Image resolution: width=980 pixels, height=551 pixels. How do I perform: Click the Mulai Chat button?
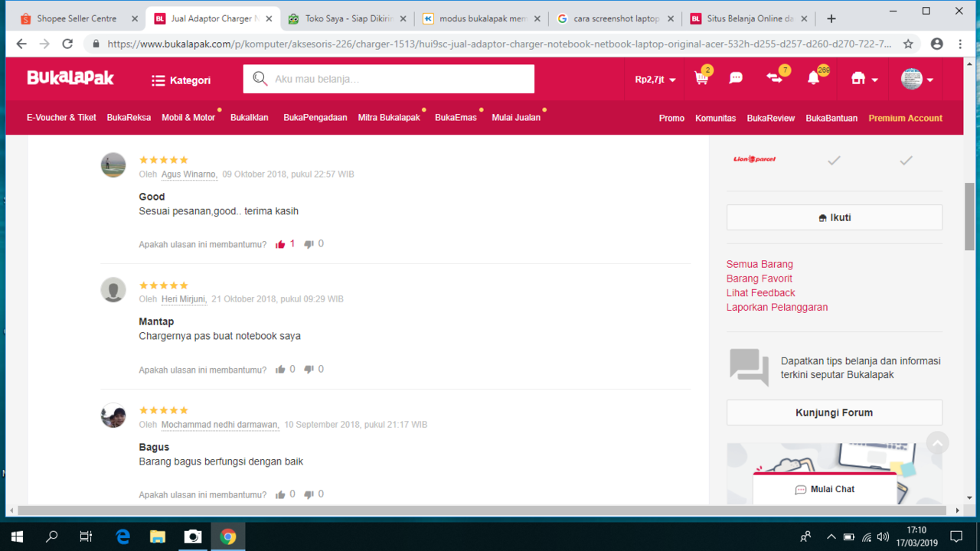pos(825,489)
